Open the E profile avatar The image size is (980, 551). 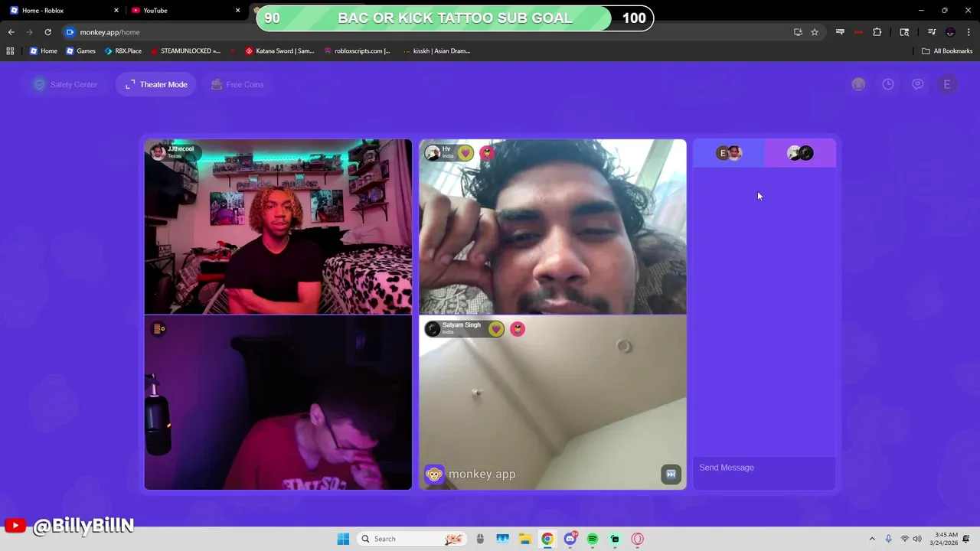[947, 84]
